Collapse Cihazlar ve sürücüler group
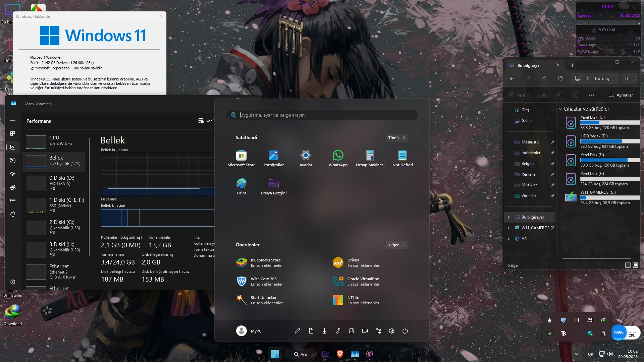The image size is (644, 362). [x=560, y=109]
